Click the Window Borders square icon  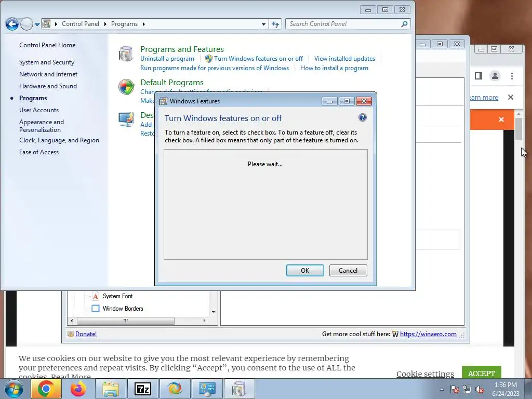[96, 309]
